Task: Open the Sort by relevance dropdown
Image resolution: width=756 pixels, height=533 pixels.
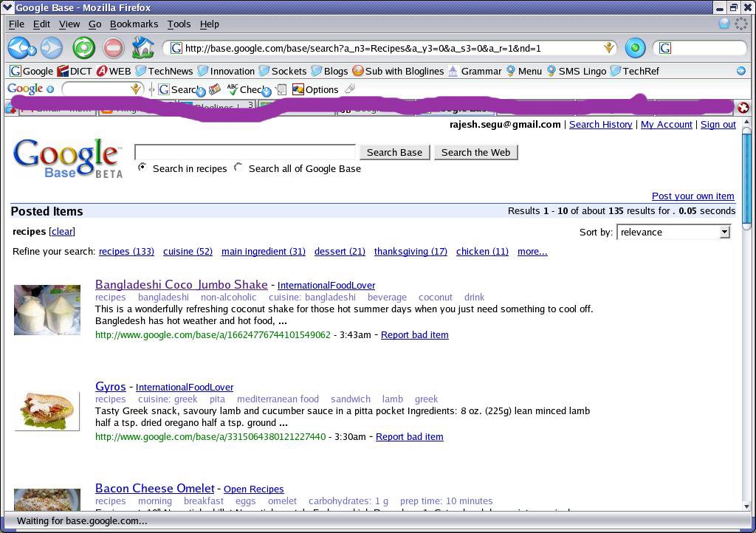Action: 673,232
